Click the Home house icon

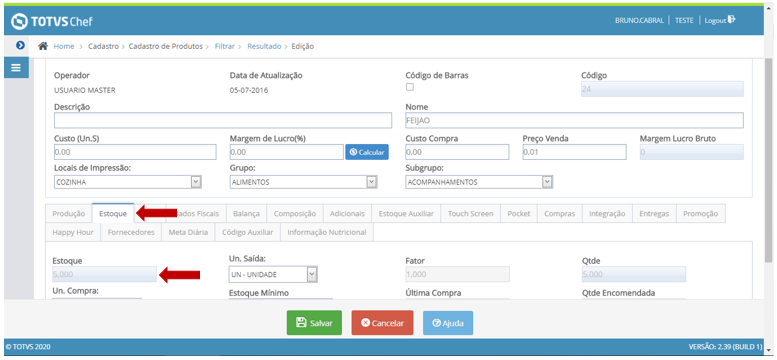pos(43,46)
